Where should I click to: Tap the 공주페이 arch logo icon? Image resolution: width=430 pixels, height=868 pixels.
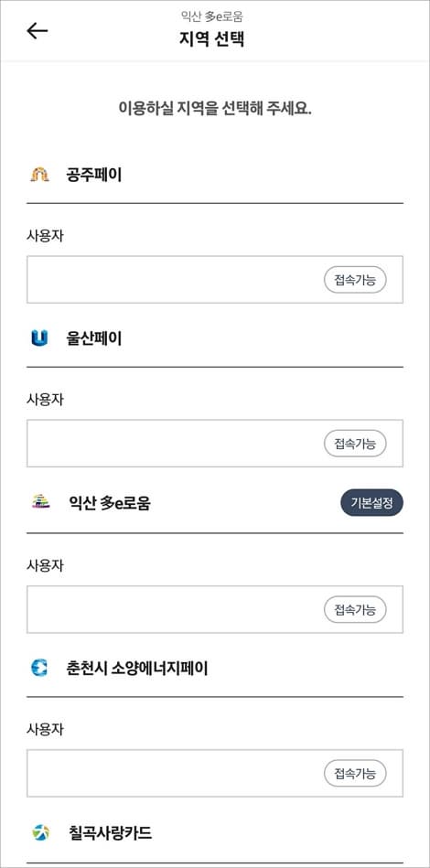click(40, 176)
